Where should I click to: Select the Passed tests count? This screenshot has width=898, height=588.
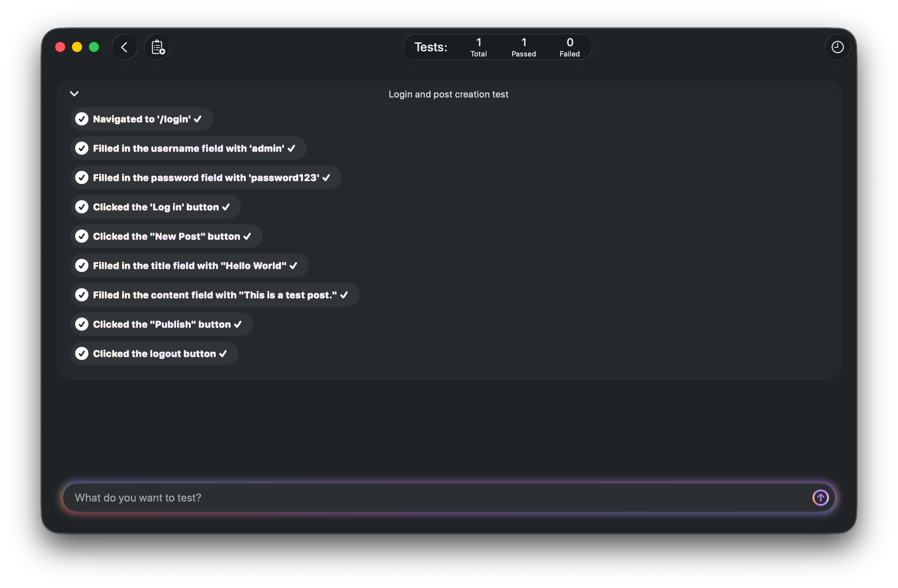pyautogui.click(x=523, y=47)
